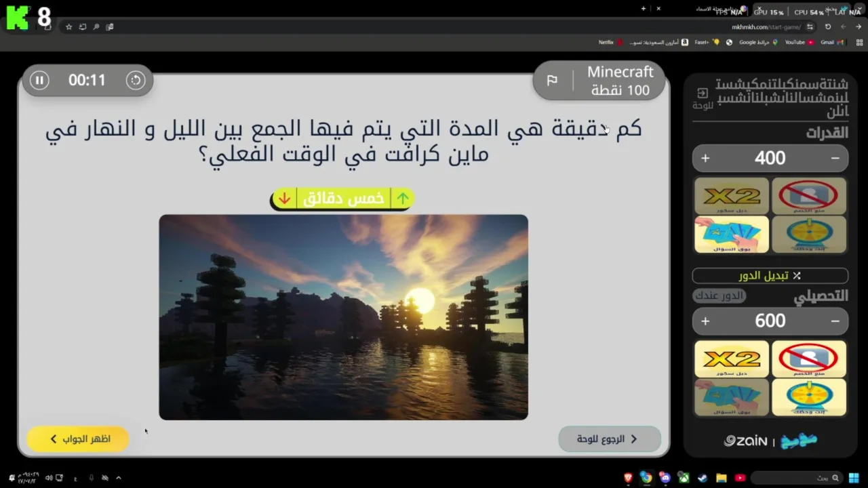This screenshot has width=868, height=488.
Task: Open the YouTube bookmark
Action: pyautogui.click(x=799, y=42)
